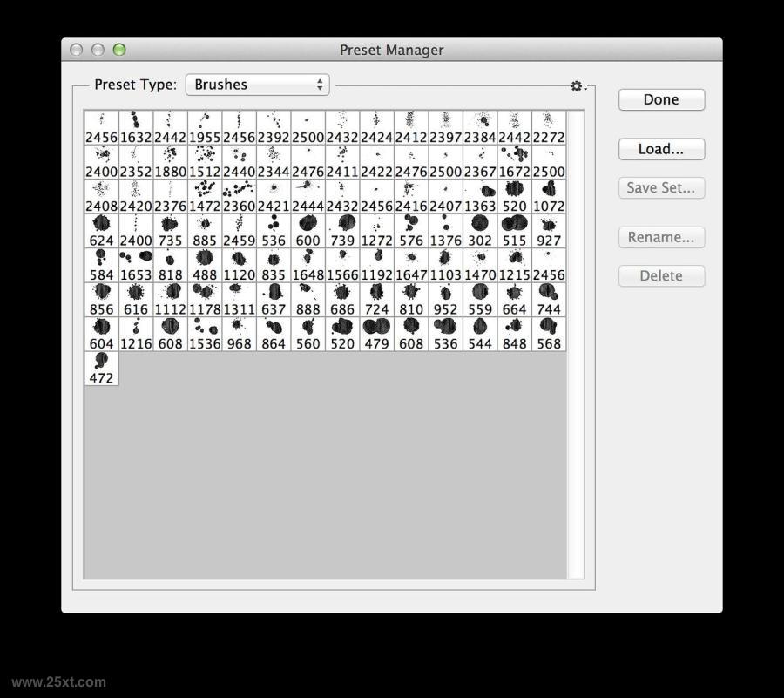This screenshot has width=784, height=698.
Task: Select the brush preset labeled 2424
Action: (377, 128)
